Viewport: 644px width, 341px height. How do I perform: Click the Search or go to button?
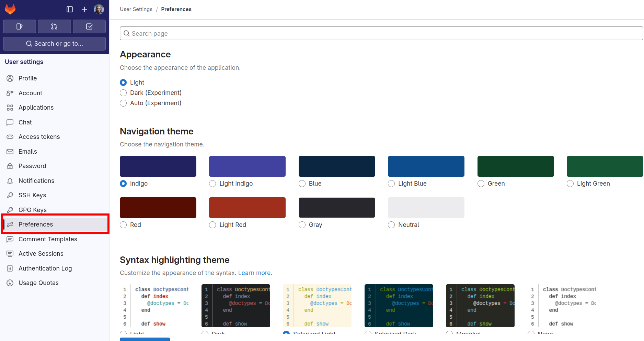pos(54,44)
